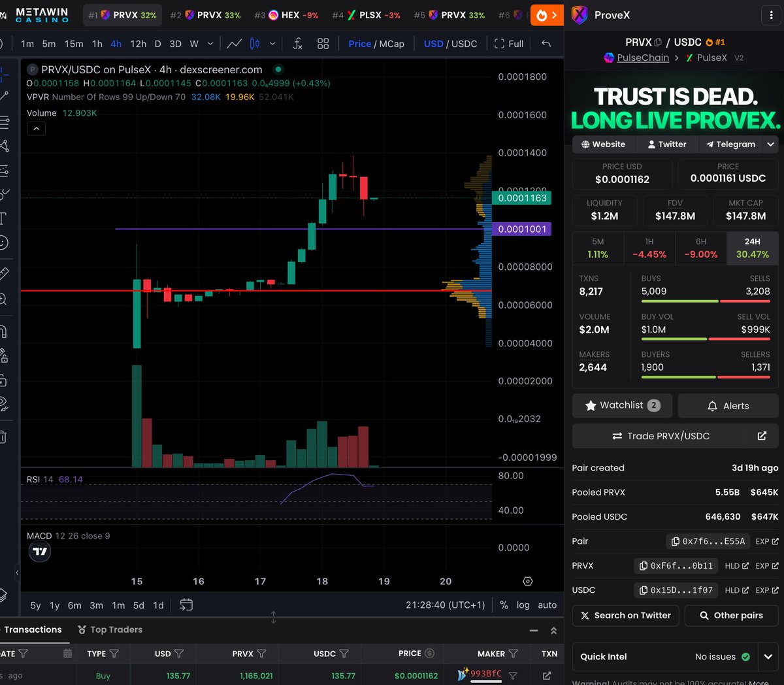This screenshot has height=685, width=784.
Task: Set chart timeframe to 15m
Action: 74,44
